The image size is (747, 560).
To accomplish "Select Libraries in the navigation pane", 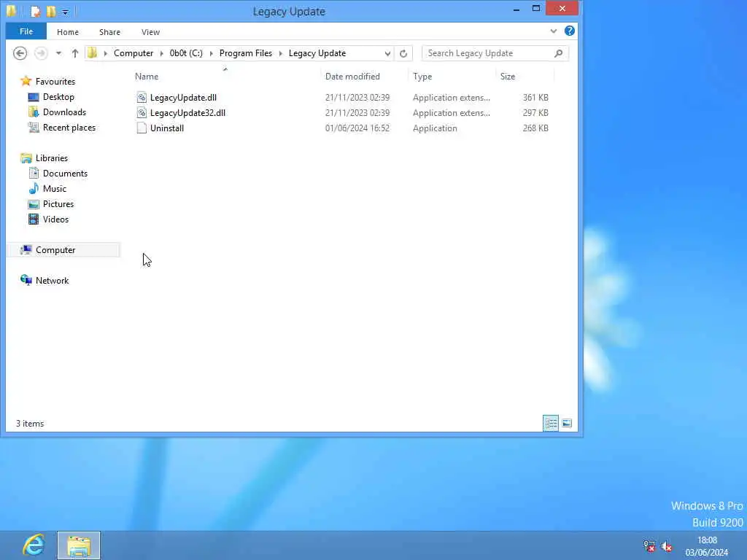I will point(52,158).
